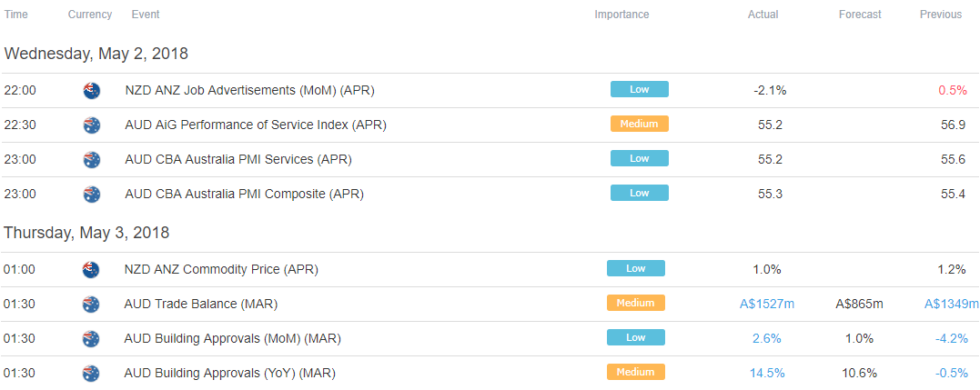The width and height of the screenshot is (980, 390).
Task: Click flag icon for Building Approvals (YoY)
Action: pos(91,373)
